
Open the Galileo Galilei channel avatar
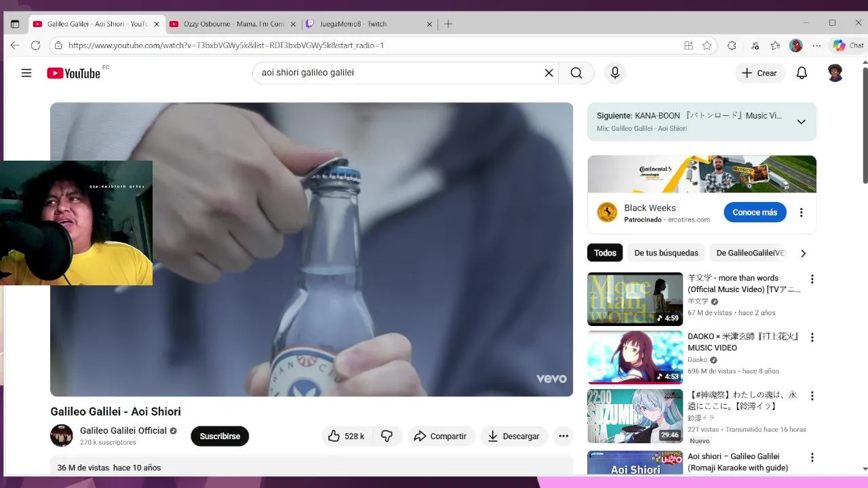[62, 436]
